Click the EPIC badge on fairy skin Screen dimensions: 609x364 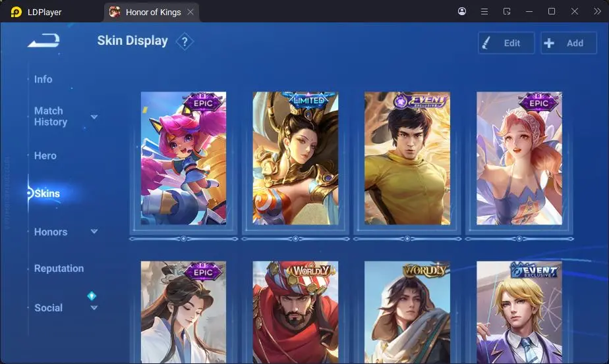[538, 103]
